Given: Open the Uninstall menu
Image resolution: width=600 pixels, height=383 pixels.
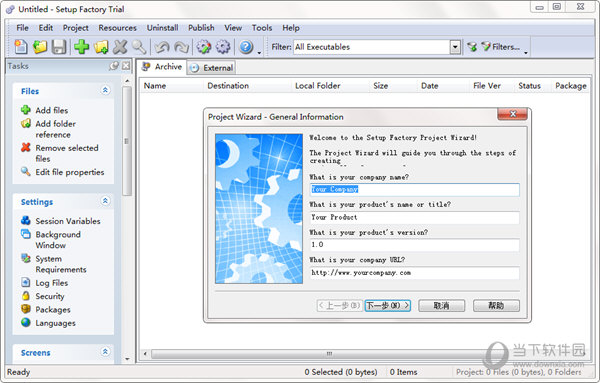Looking at the screenshot, I should tap(162, 28).
